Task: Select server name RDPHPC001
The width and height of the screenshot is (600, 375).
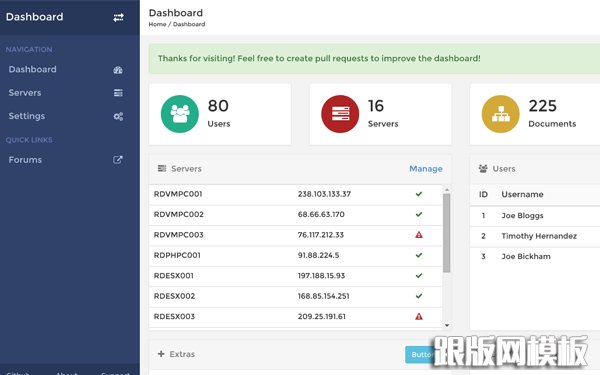Action: click(177, 255)
